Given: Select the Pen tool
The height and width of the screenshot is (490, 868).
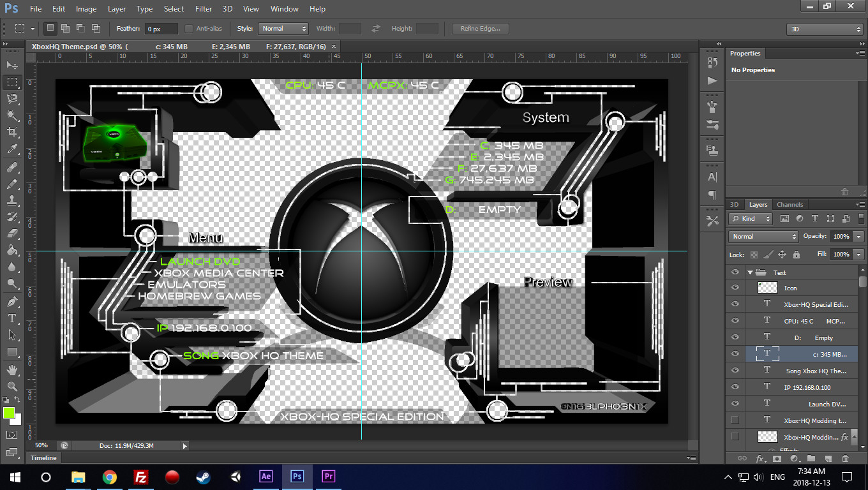Looking at the screenshot, I should point(12,301).
